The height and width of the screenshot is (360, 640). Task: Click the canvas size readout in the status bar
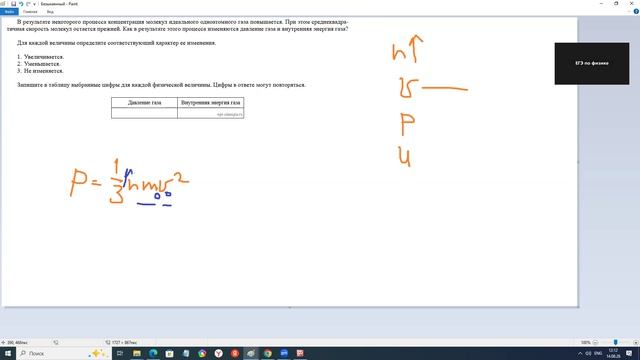[x=121, y=342]
